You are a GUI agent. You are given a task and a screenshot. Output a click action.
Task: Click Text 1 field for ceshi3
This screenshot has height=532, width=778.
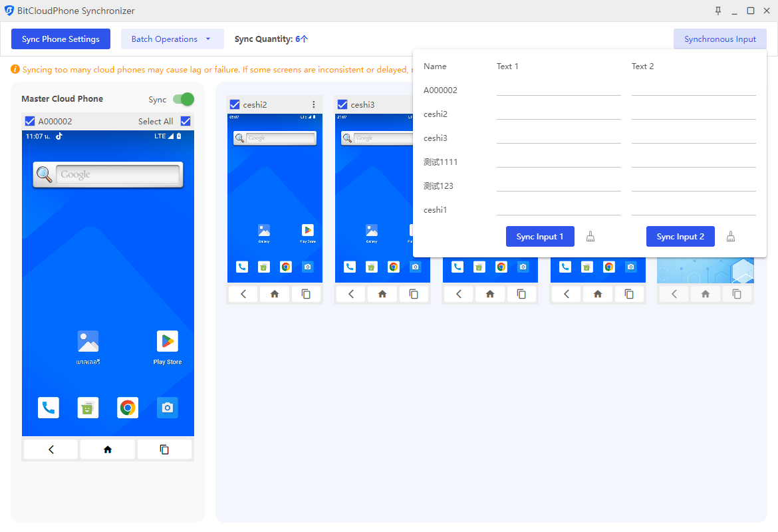pos(558,136)
